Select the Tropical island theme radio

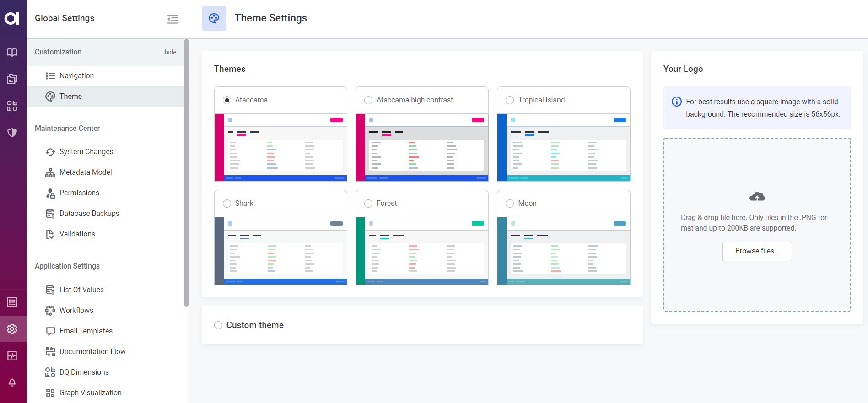[x=510, y=100]
